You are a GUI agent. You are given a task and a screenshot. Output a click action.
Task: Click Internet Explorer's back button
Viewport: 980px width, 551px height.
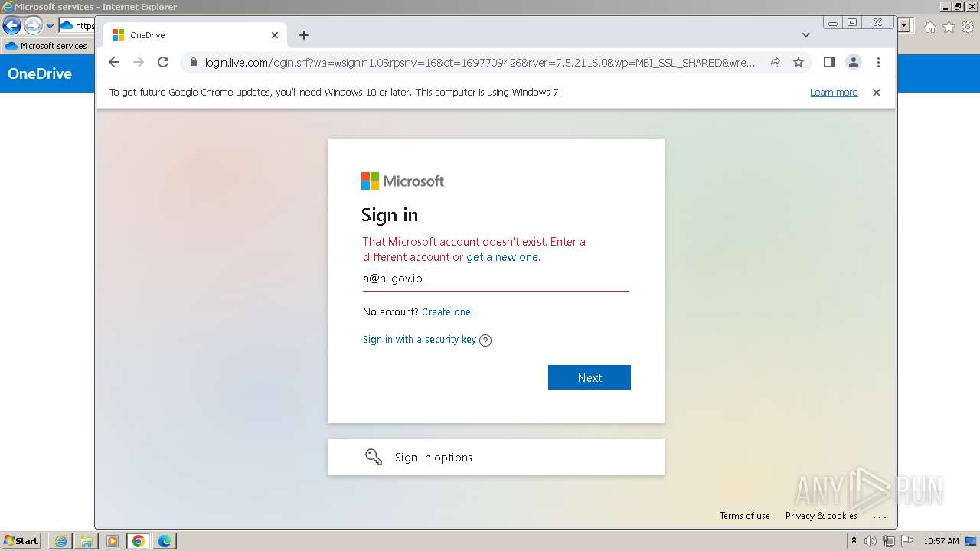pos(11,26)
